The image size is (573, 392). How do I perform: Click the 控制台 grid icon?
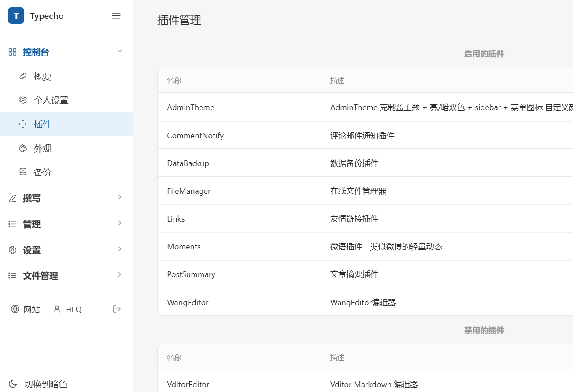point(13,52)
